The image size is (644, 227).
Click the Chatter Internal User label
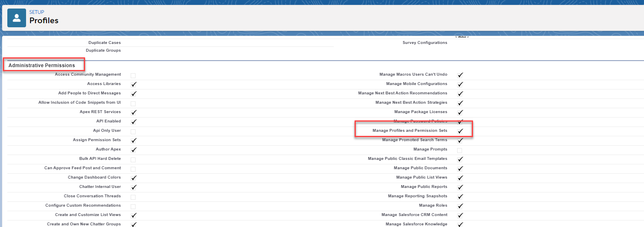100,186
